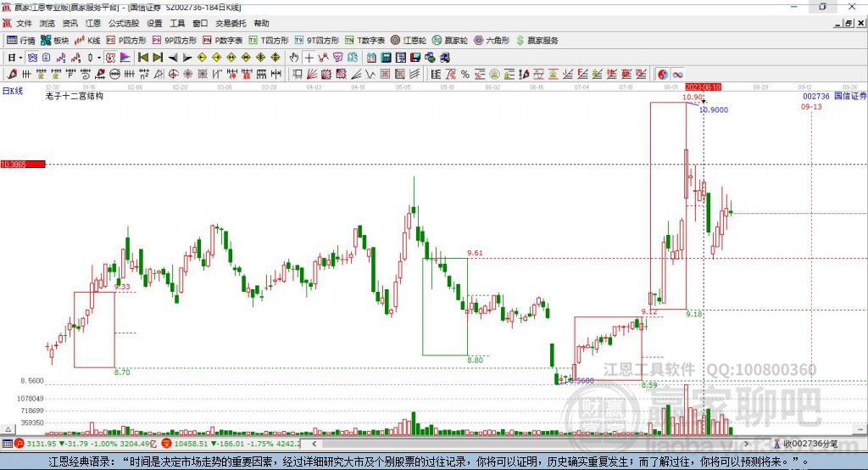This screenshot has height=470, width=868.
Task: Open the 六角形 hexagon tool
Action: tap(492, 41)
